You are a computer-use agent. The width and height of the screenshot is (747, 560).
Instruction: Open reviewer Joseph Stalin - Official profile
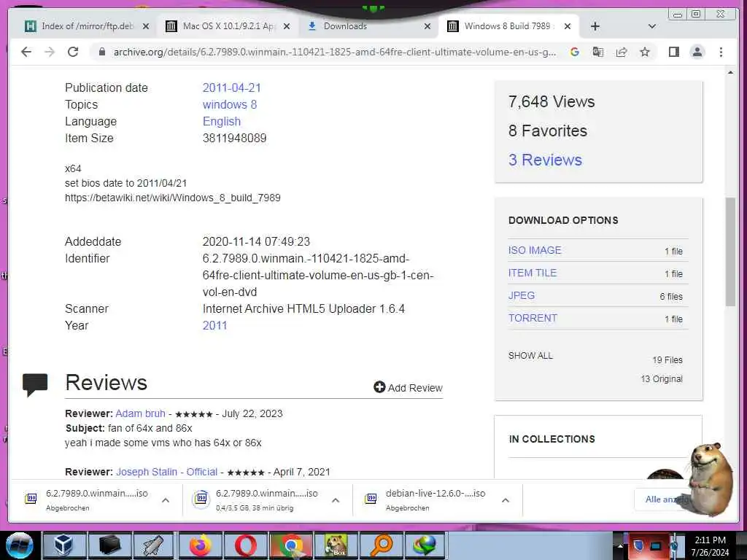[167, 472]
